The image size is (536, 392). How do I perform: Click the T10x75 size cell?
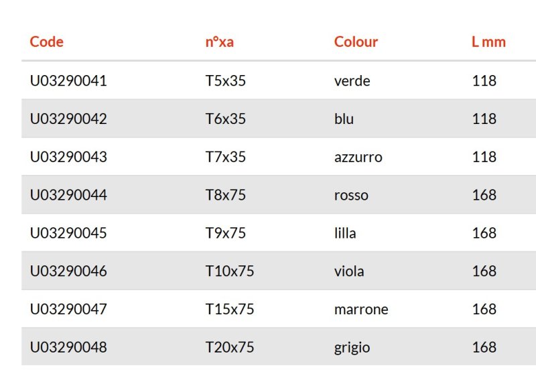(x=229, y=271)
